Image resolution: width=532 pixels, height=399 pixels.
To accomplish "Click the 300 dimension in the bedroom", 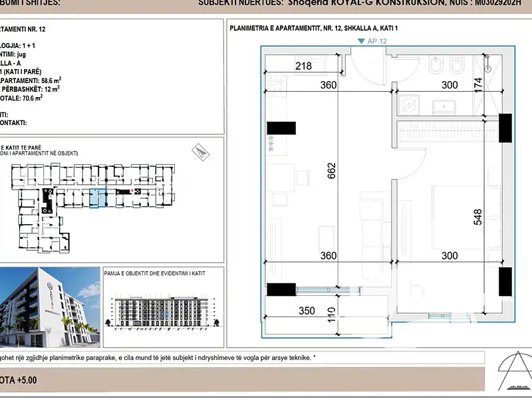I will pyautogui.click(x=450, y=255).
